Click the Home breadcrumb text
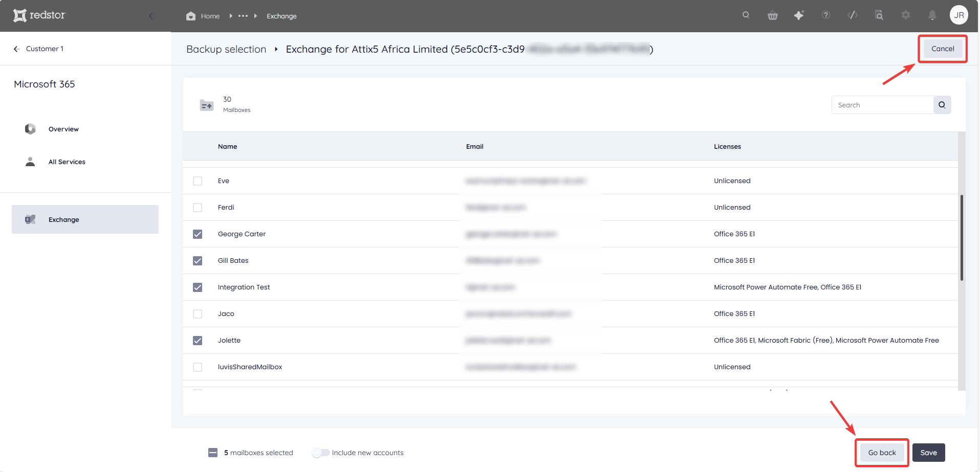The width and height of the screenshot is (980, 472). [x=210, y=16]
